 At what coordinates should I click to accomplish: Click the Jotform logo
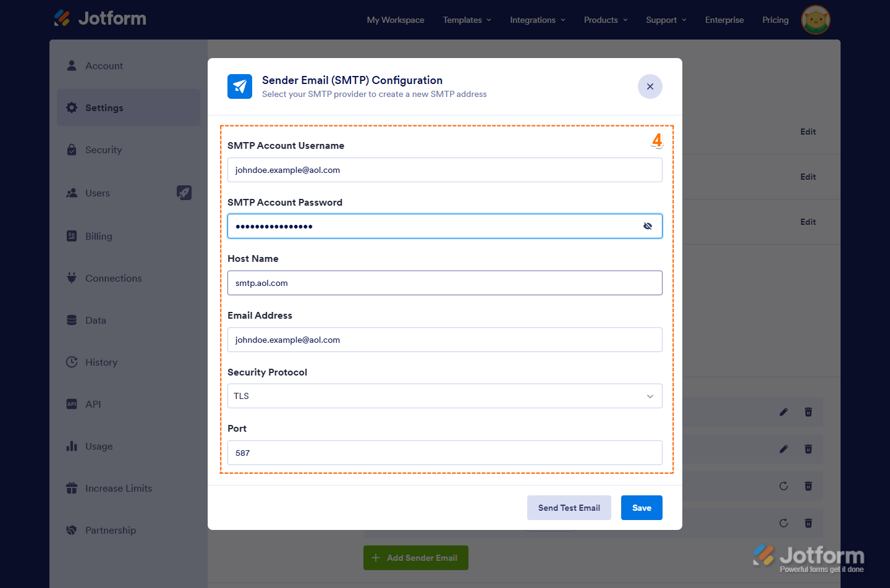tap(100, 19)
